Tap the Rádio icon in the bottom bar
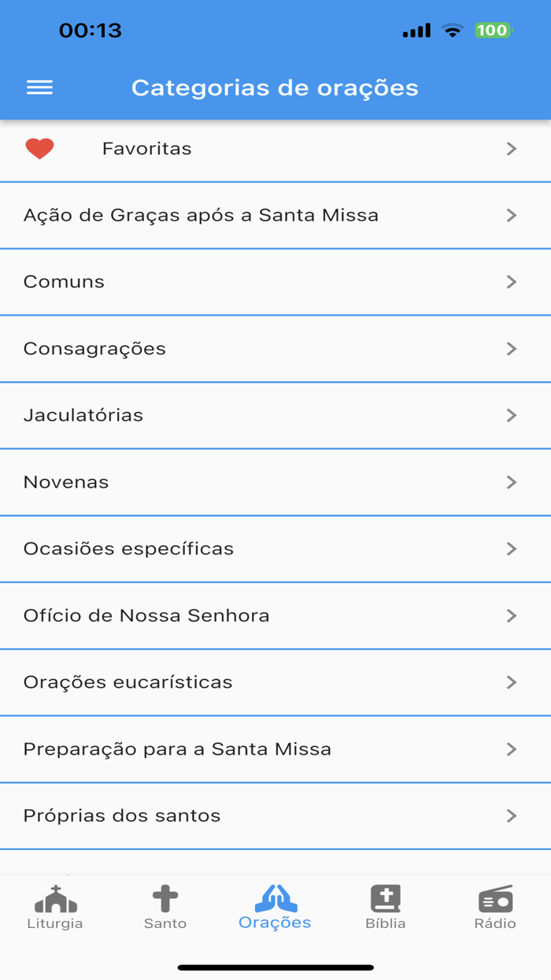Viewport: 551px width, 980px height. click(495, 898)
